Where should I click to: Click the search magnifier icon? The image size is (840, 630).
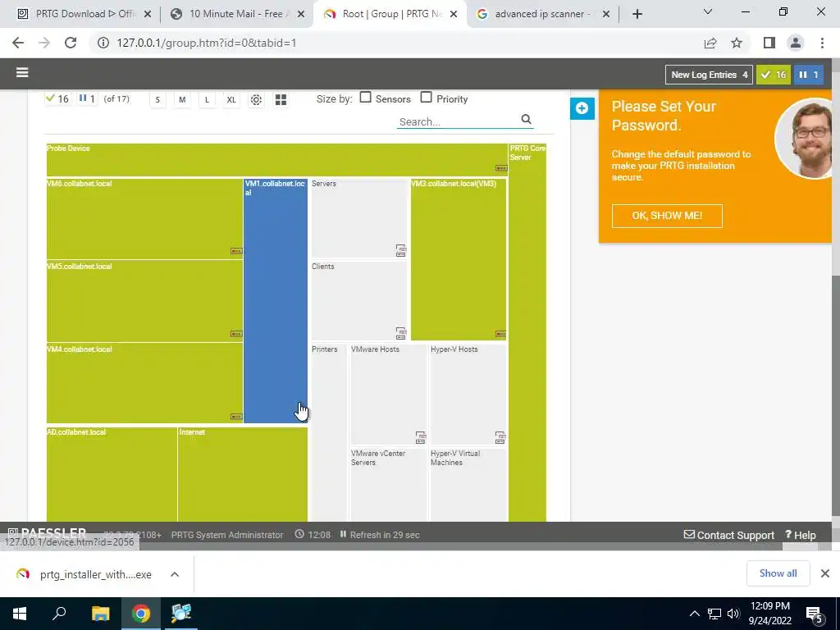(x=526, y=120)
